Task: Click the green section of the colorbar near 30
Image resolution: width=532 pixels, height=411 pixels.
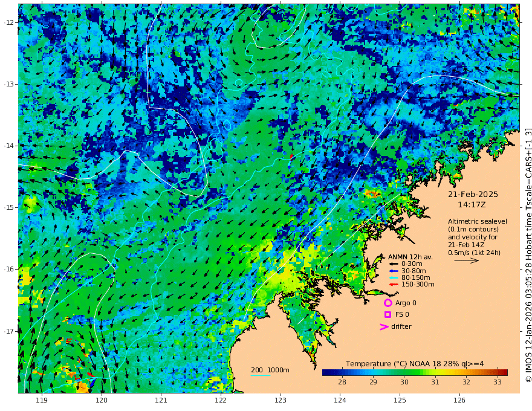Action: pyautogui.click(x=404, y=372)
